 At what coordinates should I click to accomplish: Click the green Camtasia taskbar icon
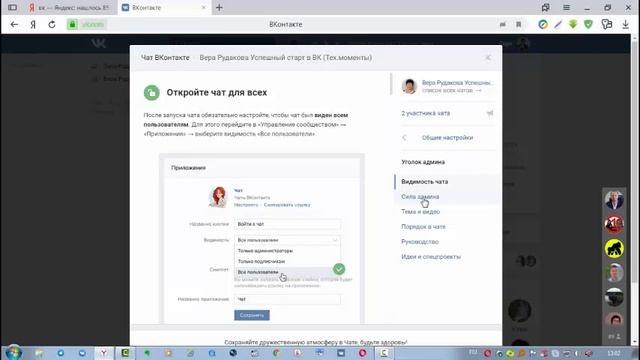click(125, 353)
